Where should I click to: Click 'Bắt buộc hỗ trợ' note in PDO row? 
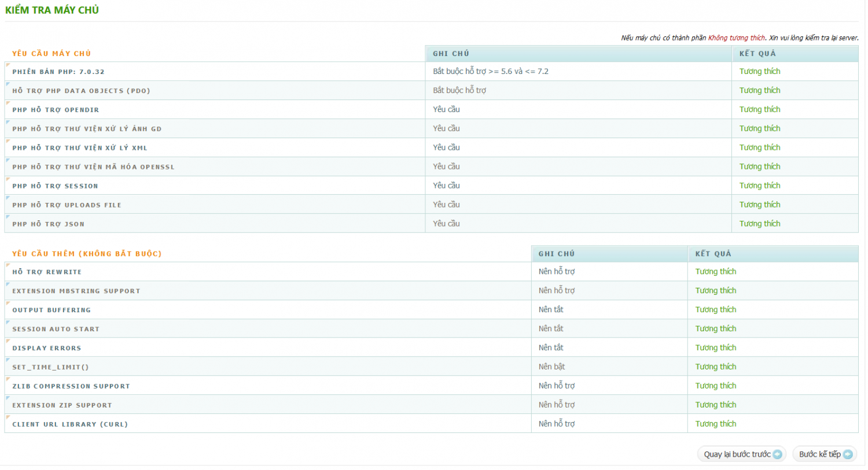[459, 90]
